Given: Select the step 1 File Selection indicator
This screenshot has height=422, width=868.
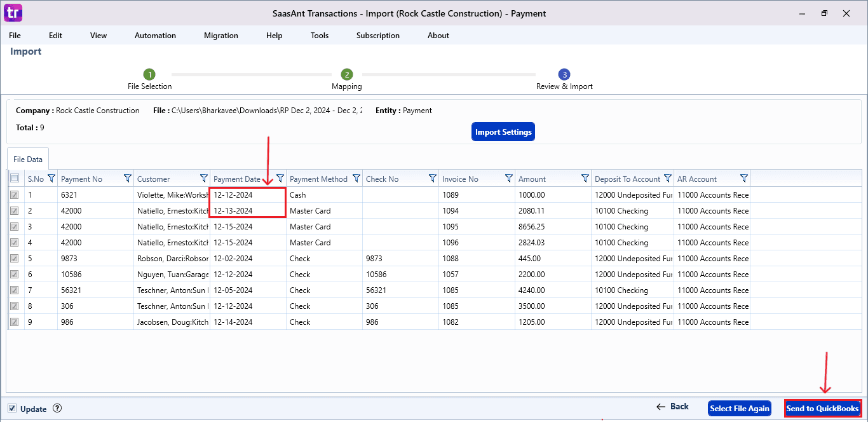Looking at the screenshot, I should tap(149, 74).
